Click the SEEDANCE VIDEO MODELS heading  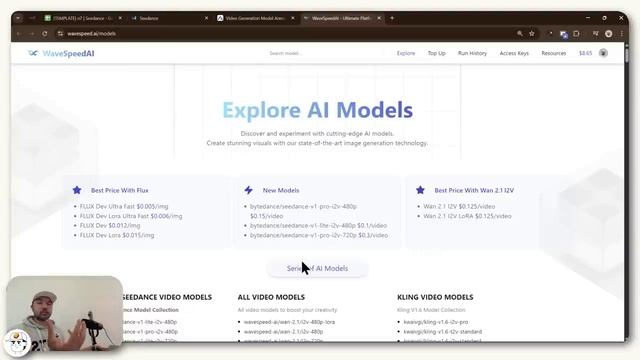[167, 297]
